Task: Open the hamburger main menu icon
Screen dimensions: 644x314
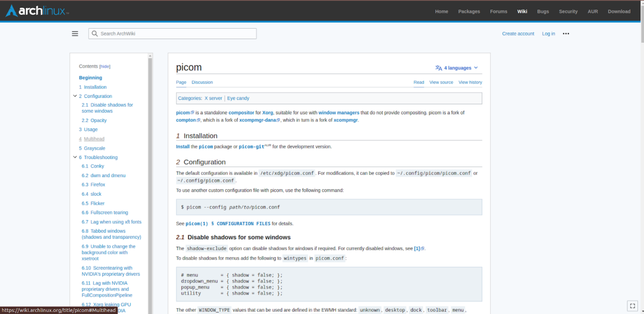Action: [x=75, y=33]
